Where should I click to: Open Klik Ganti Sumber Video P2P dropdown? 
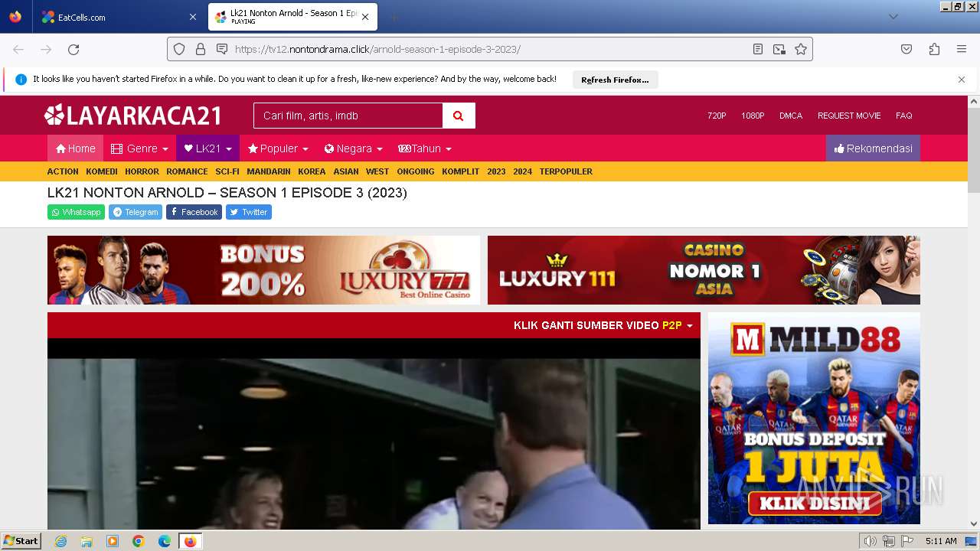click(x=603, y=325)
